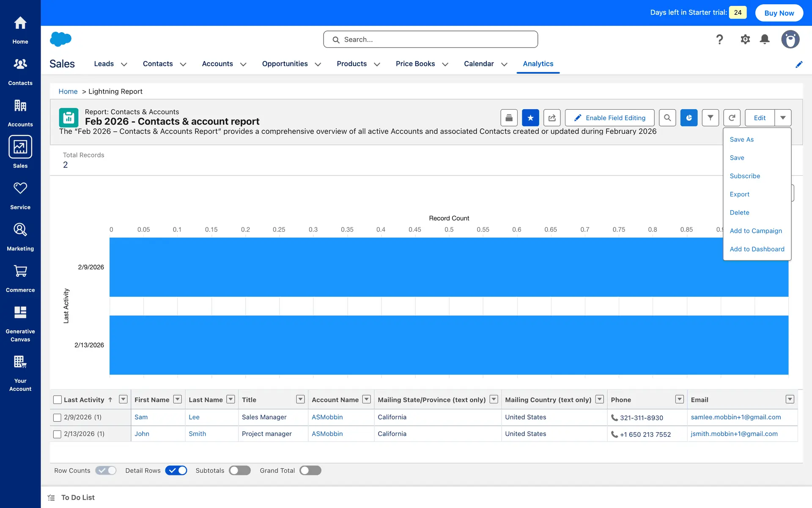This screenshot has height=508, width=812.
Task: Click the 2/13/2026 blue chart bar
Action: tap(448, 345)
